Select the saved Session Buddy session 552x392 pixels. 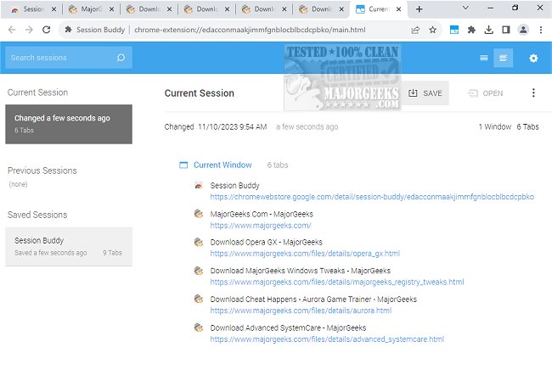pyautogui.click(x=68, y=246)
